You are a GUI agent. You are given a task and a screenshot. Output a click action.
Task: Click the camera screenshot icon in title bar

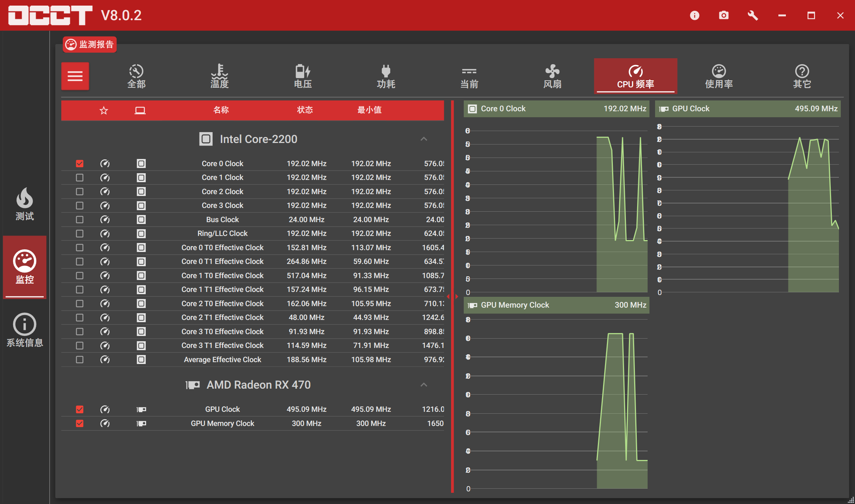pyautogui.click(x=723, y=15)
